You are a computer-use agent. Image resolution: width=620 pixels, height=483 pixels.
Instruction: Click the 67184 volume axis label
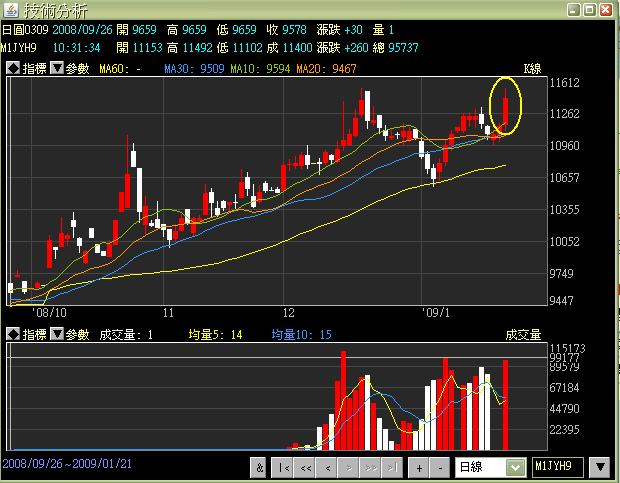pos(564,388)
